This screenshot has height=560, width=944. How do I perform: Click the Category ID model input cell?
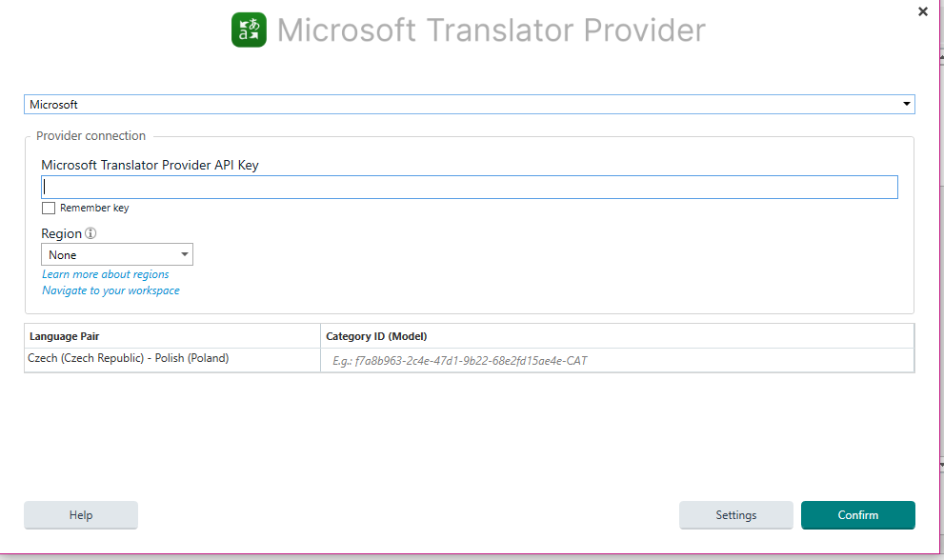click(617, 361)
